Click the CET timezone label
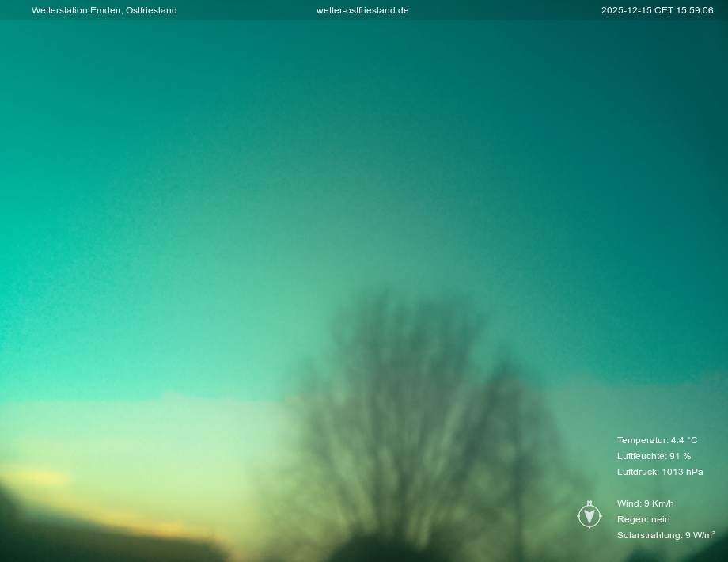728x562 pixels. (663, 10)
